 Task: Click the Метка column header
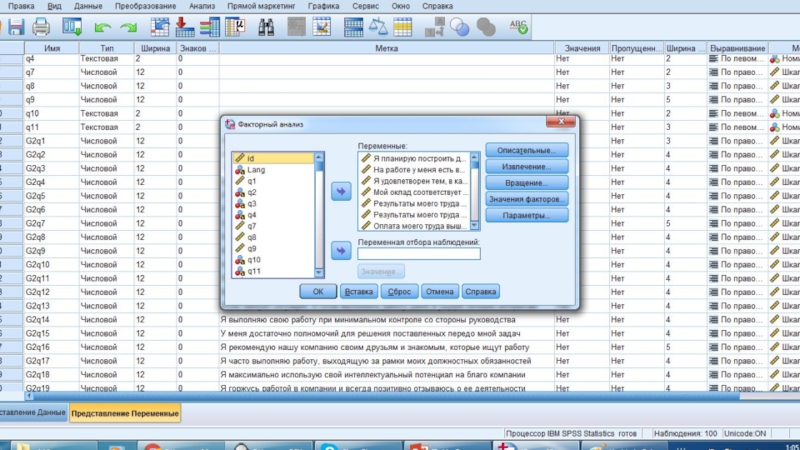coord(387,48)
